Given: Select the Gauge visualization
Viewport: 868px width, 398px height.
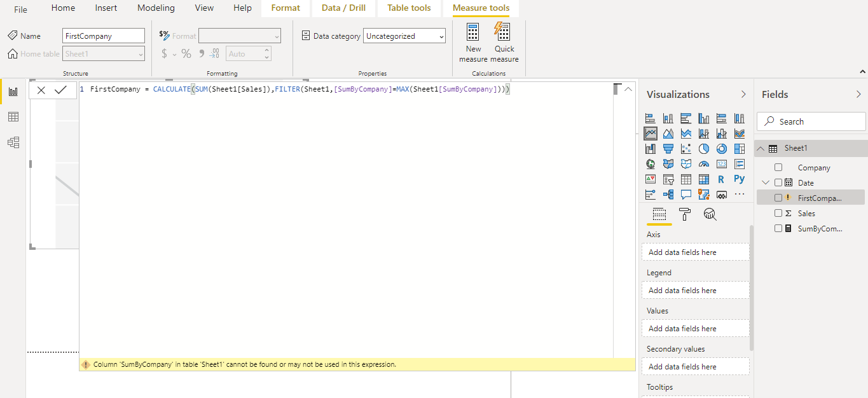Looking at the screenshot, I should [704, 164].
